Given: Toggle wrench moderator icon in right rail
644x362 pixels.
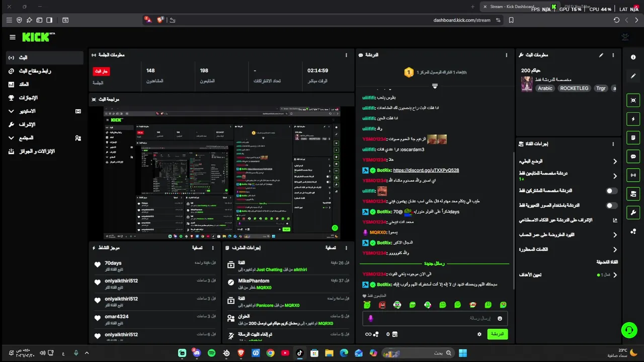Looking at the screenshot, I should click(633, 212).
